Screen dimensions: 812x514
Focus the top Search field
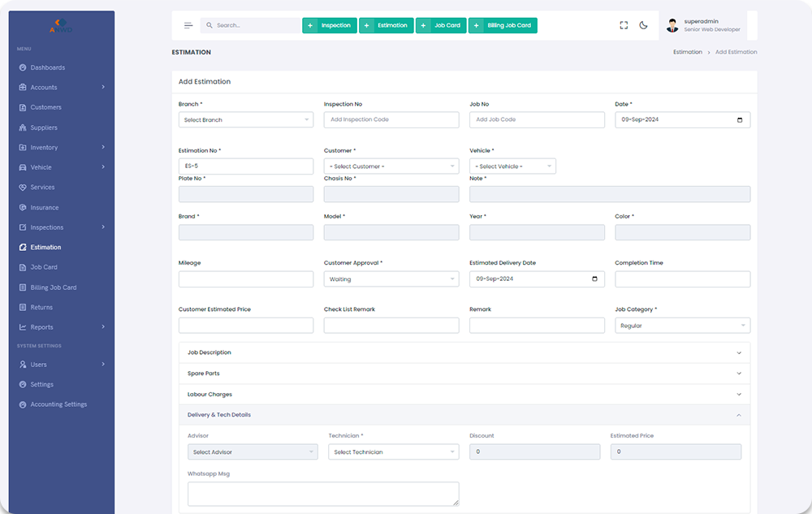(251, 25)
